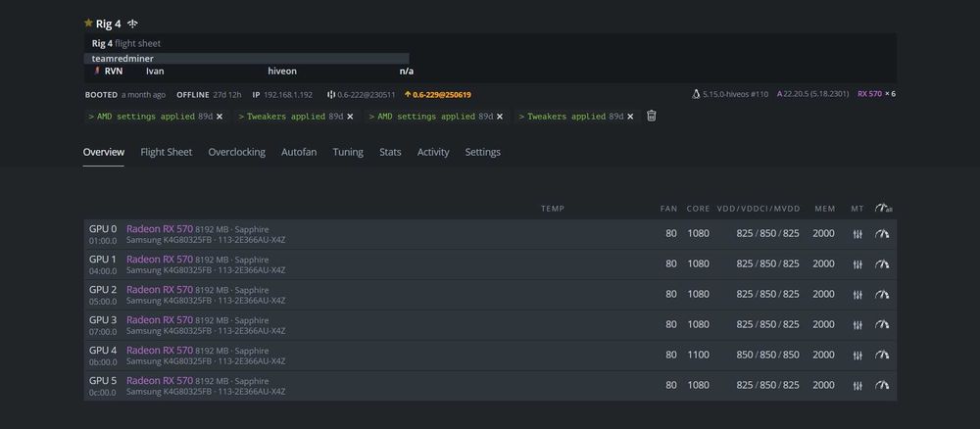The width and height of the screenshot is (980, 429).
Task: Open GPU 5 tuning sliders icon
Action: 857,385
